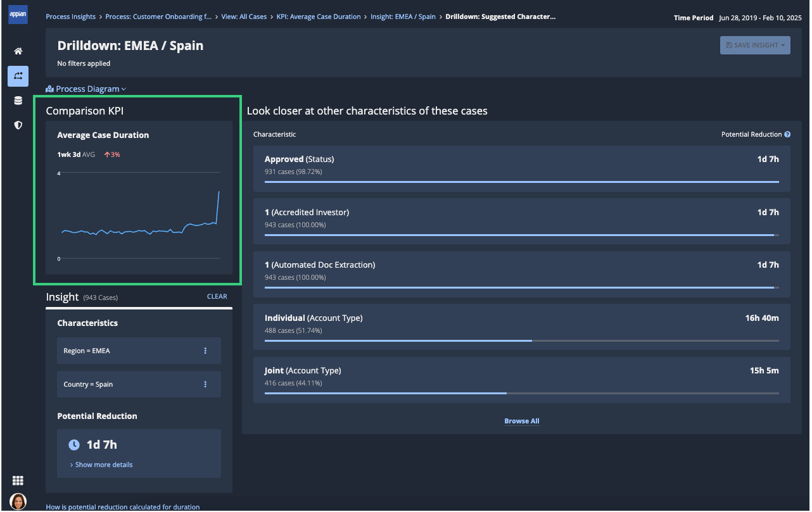
Task: Open the apps grid navigation icon
Action: coord(18,481)
